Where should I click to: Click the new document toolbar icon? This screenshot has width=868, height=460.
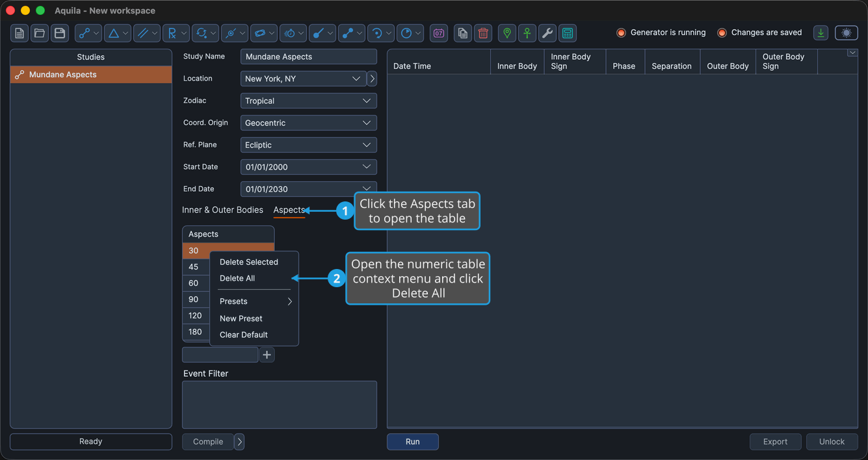coord(20,33)
